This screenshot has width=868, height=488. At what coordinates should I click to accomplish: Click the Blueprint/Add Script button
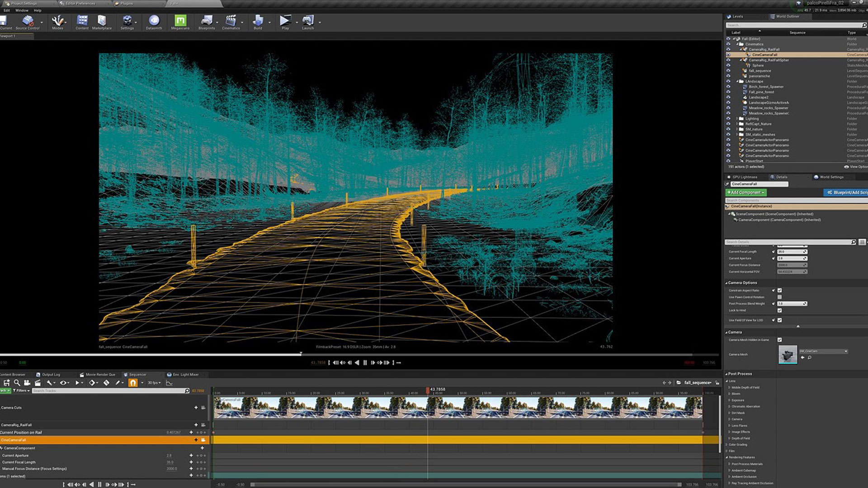click(846, 192)
